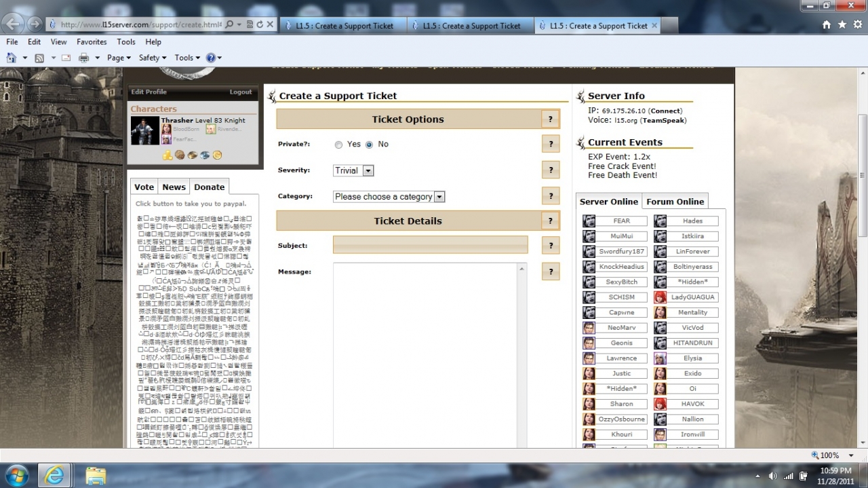
Task: Click the help button for Private row
Action: pyautogui.click(x=551, y=144)
